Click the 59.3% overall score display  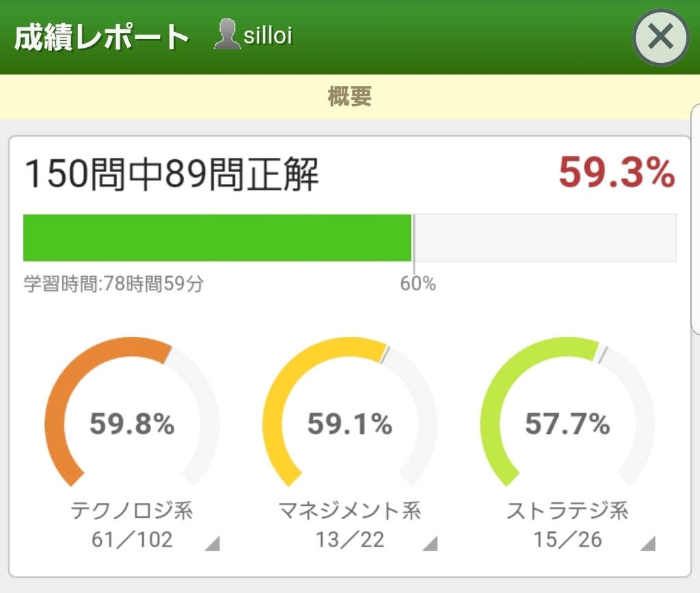pyautogui.click(x=615, y=175)
